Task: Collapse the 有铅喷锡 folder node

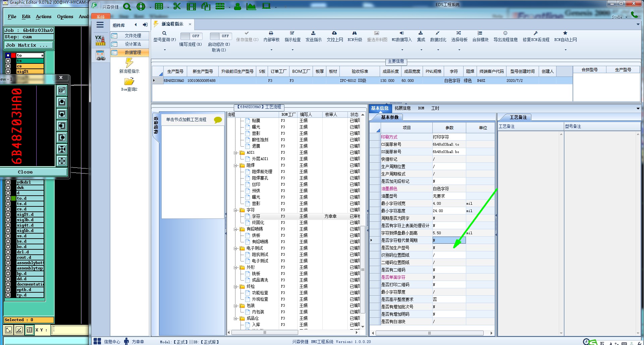Action: coord(235,229)
